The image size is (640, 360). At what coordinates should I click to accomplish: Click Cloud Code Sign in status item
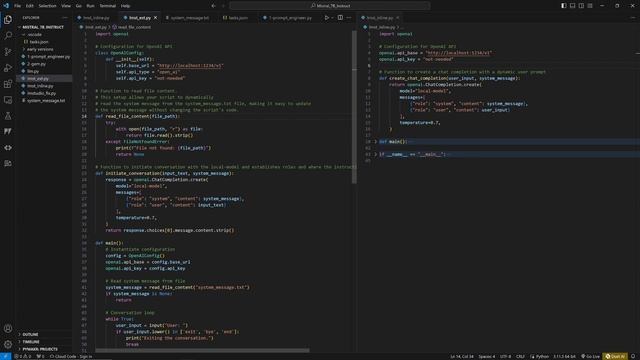tap(71, 356)
